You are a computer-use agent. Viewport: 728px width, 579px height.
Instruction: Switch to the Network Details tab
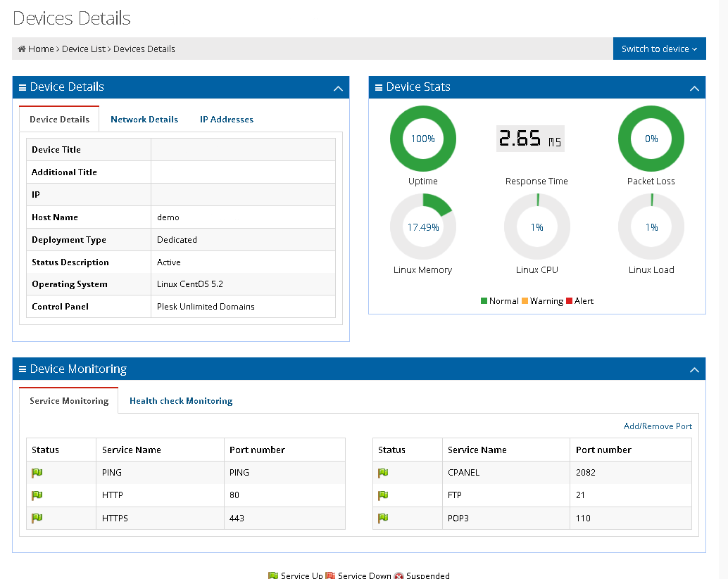point(144,120)
